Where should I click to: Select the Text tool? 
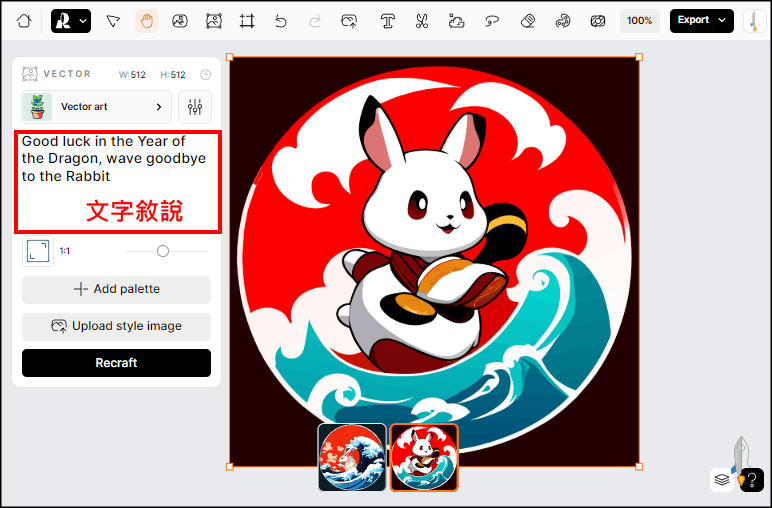coord(387,21)
